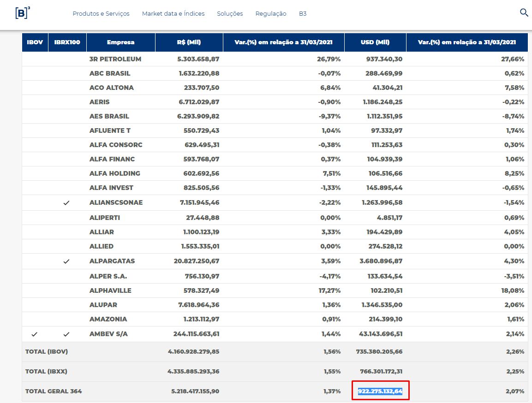Click the USD value 43.143.696,51
Viewport: 532px width, 403px height.
pos(381,334)
